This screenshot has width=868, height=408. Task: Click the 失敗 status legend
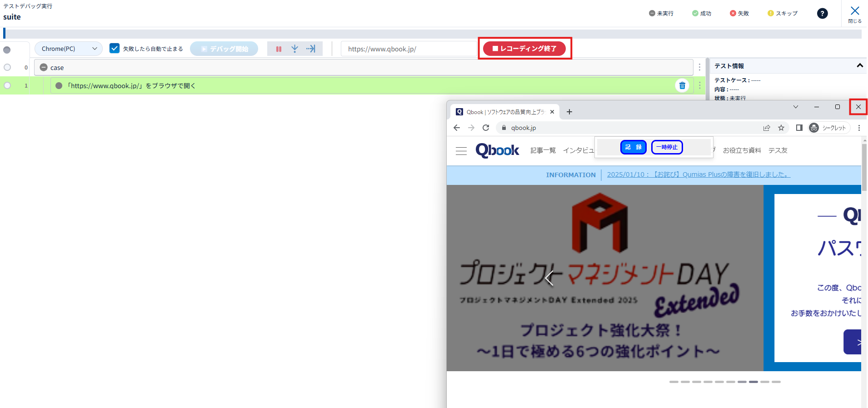(739, 14)
